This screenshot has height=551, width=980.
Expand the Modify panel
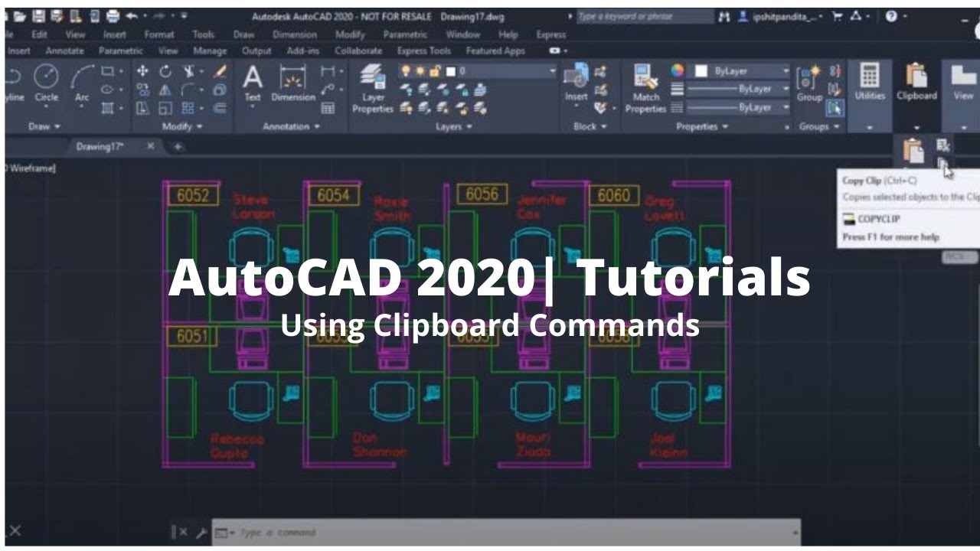(x=181, y=126)
